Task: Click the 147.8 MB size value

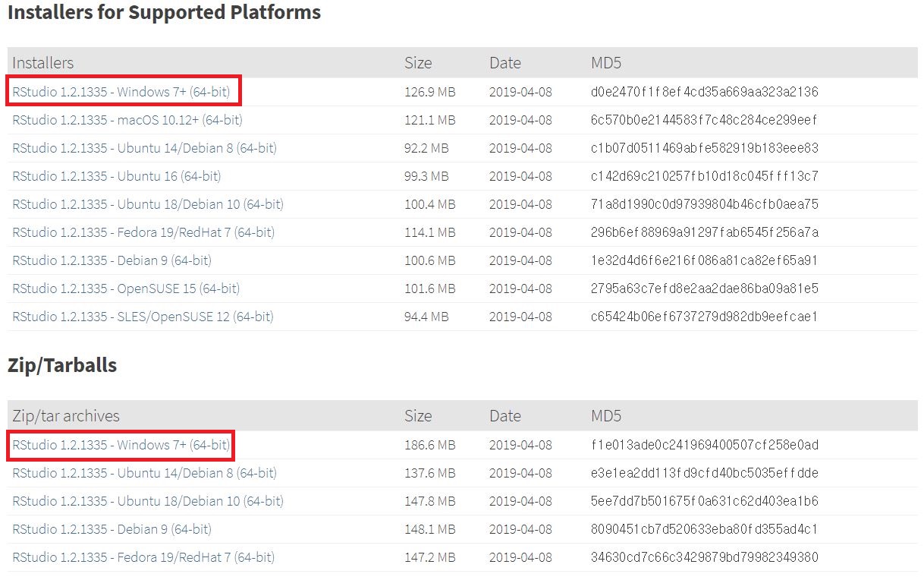Action: click(x=430, y=501)
